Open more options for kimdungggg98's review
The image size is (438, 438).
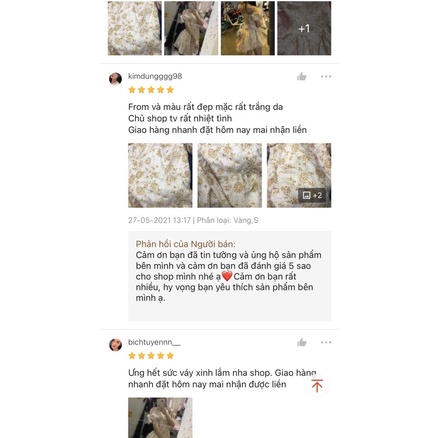pyautogui.click(x=326, y=77)
